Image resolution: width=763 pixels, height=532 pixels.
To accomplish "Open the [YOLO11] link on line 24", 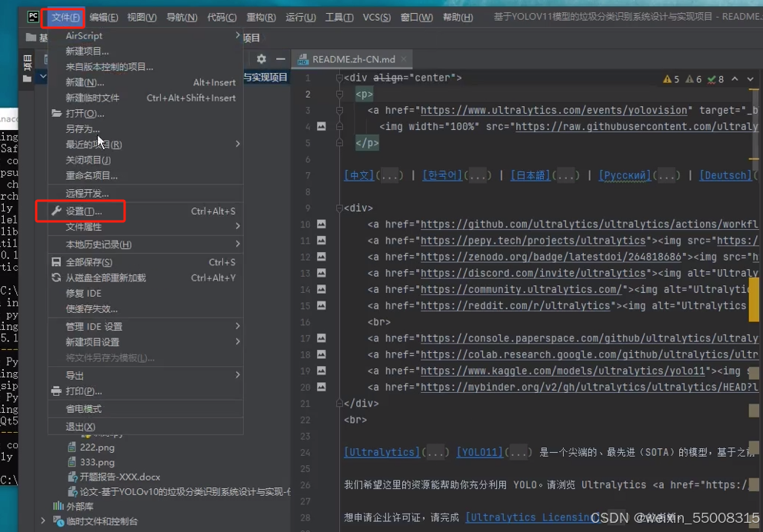I will pyautogui.click(x=480, y=452).
